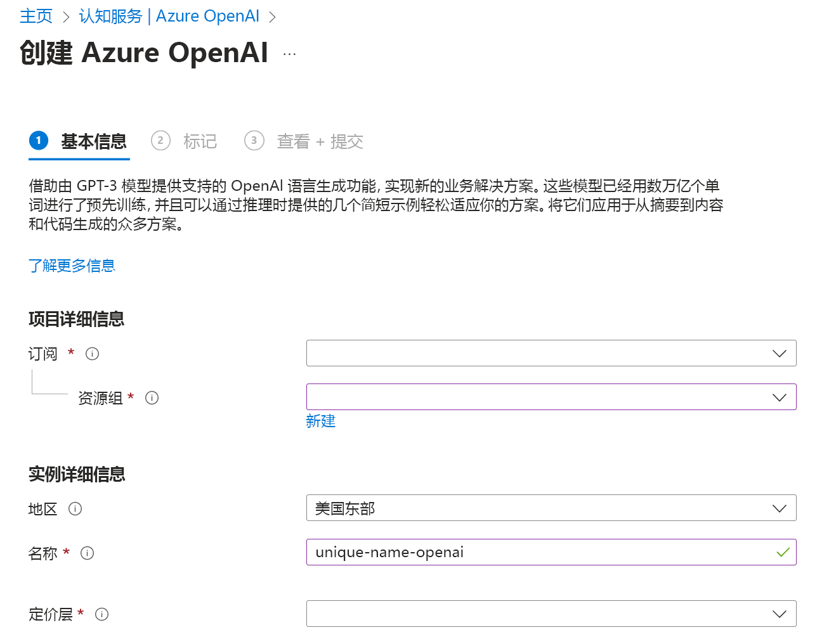This screenshot has height=644, width=829.
Task: Click the green validation checkmark in 名称
Action: pos(783,552)
